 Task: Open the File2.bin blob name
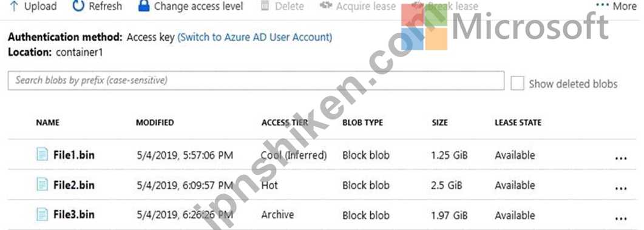74,185
